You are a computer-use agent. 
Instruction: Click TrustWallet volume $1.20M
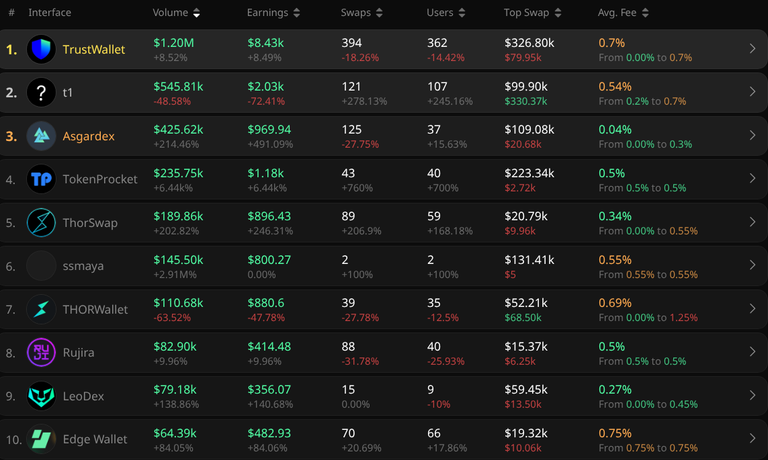pyautogui.click(x=174, y=43)
